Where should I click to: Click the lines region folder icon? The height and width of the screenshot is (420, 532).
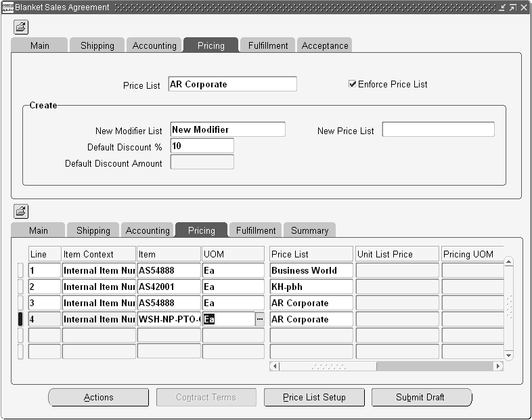click(x=21, y=211)
